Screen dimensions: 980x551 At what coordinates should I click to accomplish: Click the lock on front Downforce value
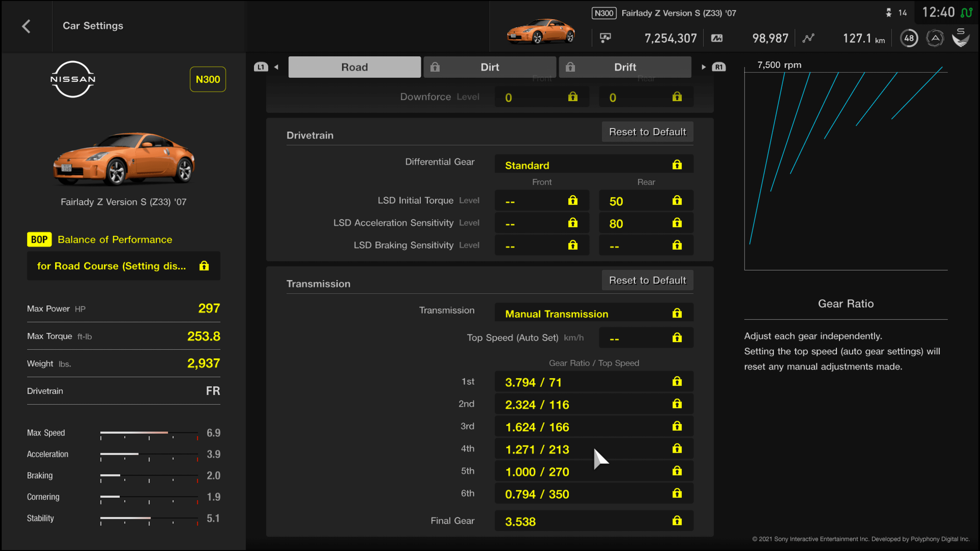pyautogui.click(x=572, y=97)
